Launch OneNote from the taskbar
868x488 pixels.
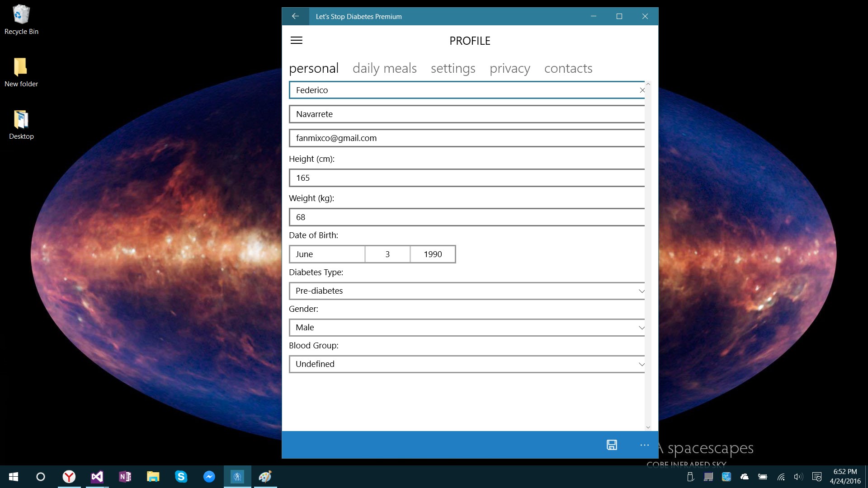tap(125, 477)
